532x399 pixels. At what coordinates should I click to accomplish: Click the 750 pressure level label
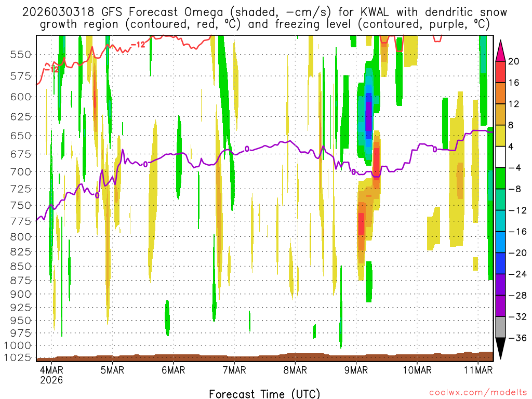pos(21,206)
